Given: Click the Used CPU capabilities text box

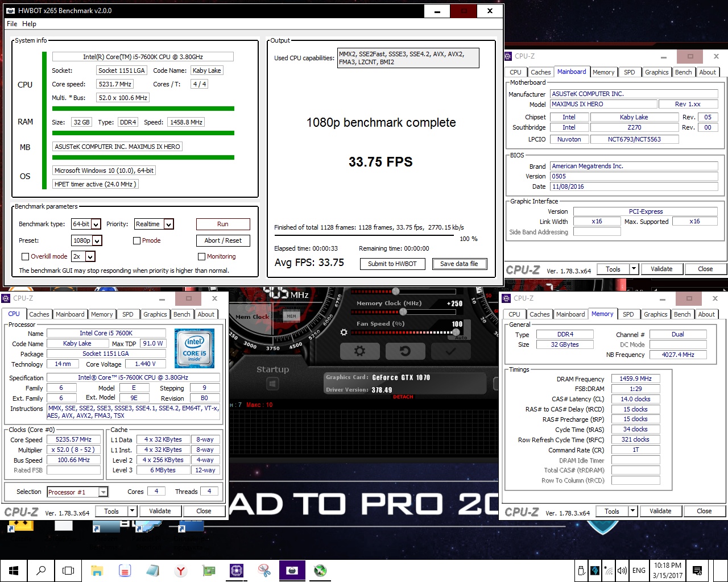Looking at the screenshot, I should point(408,58).
